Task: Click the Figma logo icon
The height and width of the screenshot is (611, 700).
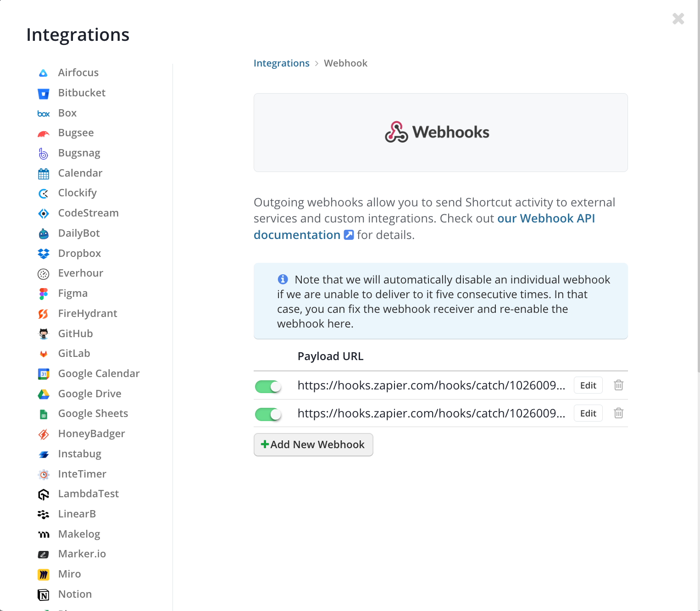Action: [43, 294]
